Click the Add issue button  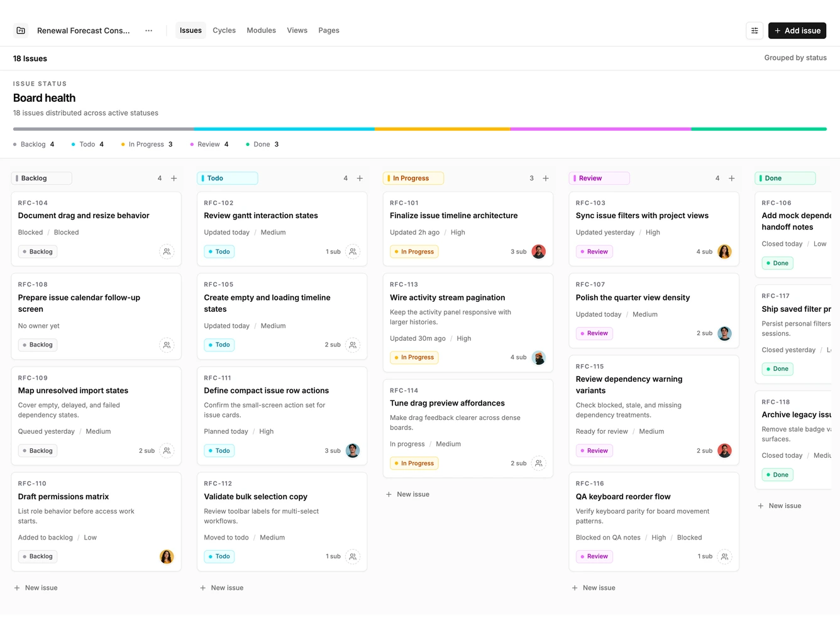pyautogui.click(x=797, y=30)
